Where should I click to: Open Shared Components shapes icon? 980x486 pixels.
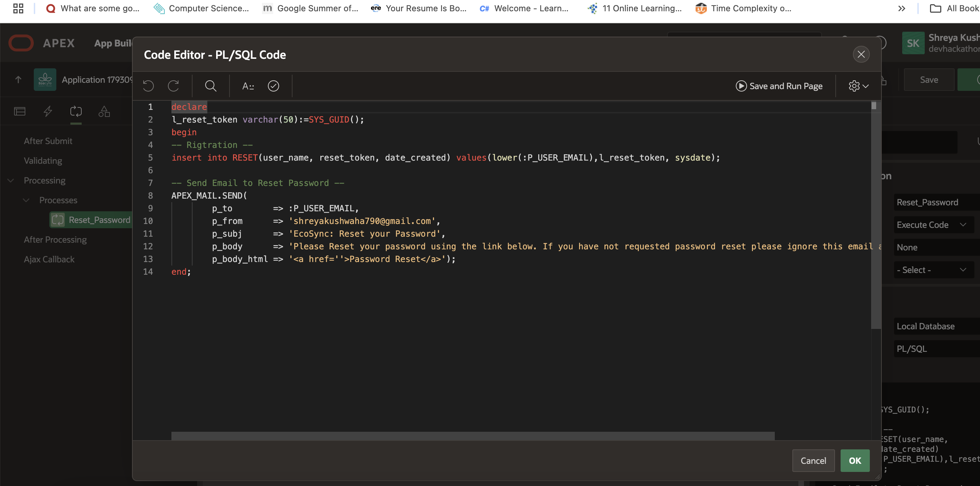coord(104,112)
